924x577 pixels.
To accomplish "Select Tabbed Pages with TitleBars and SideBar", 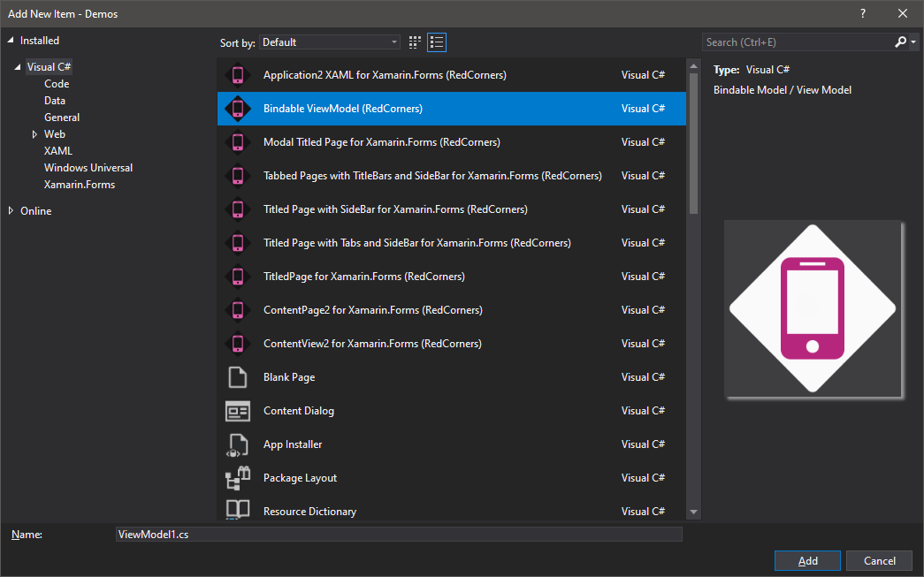I will (x=452, y=176).
